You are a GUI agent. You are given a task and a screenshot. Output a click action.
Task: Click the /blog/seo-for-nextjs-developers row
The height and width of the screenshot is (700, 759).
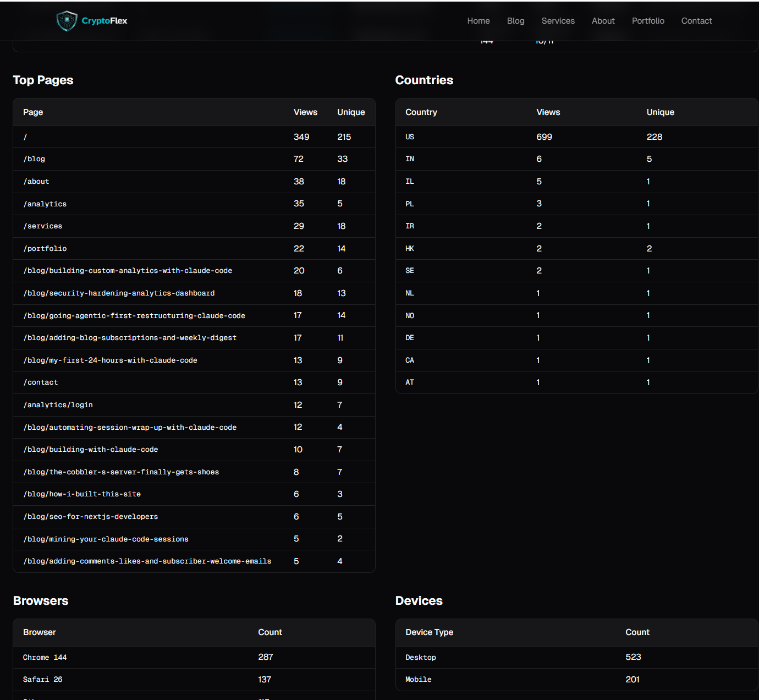[90, 516]
